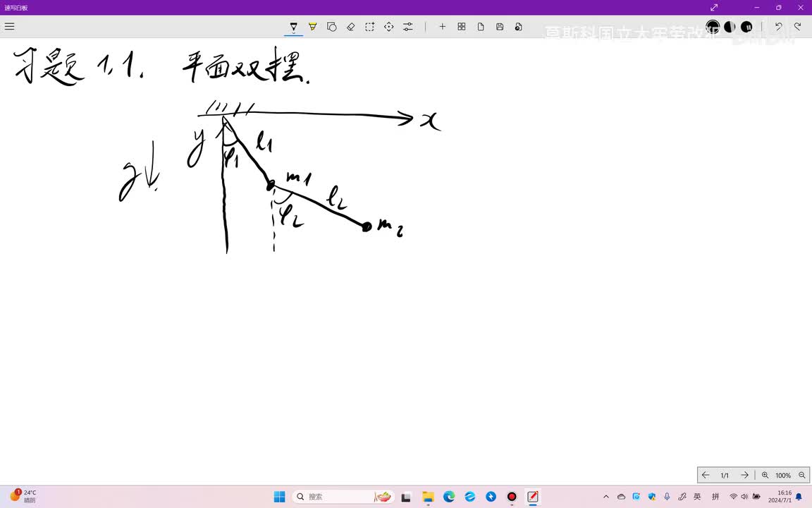Add a new page with plus

442,26
